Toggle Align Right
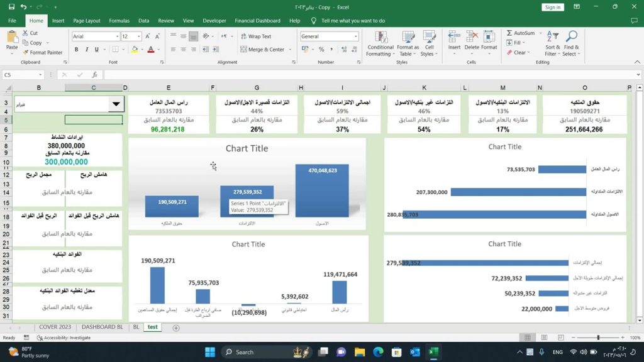Screen dimensions: 644x362 click(194, 49)
